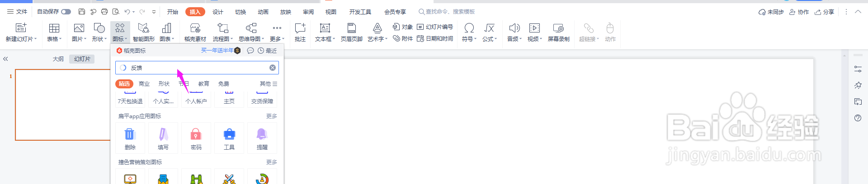
Task: Insert the 删除 trash can icon
Action: coord(130,138)
